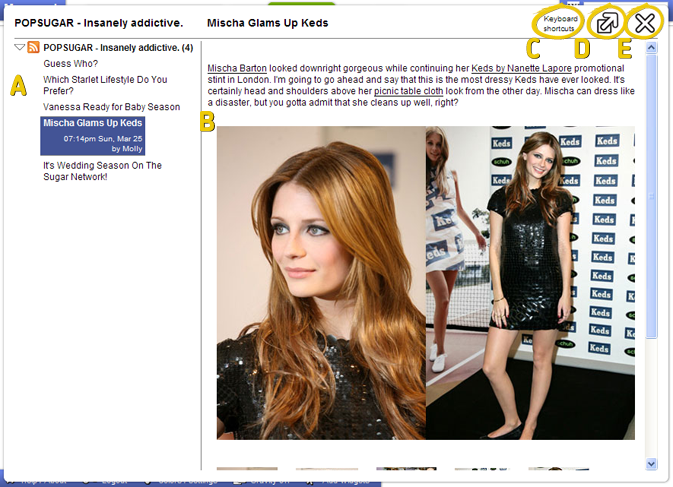Open article in new window icon
The image size is (673, 487).
pos(606,23)
